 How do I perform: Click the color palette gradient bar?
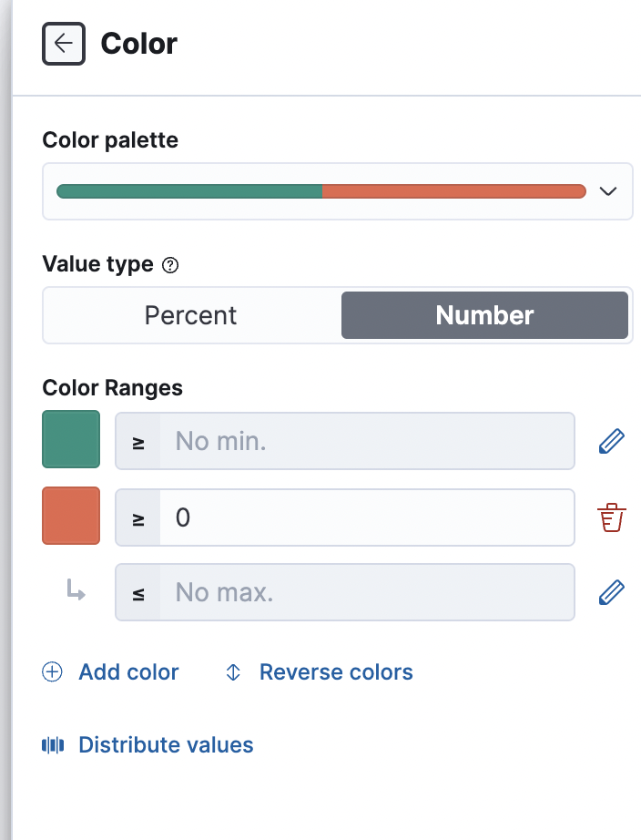(x=320, y=191)
